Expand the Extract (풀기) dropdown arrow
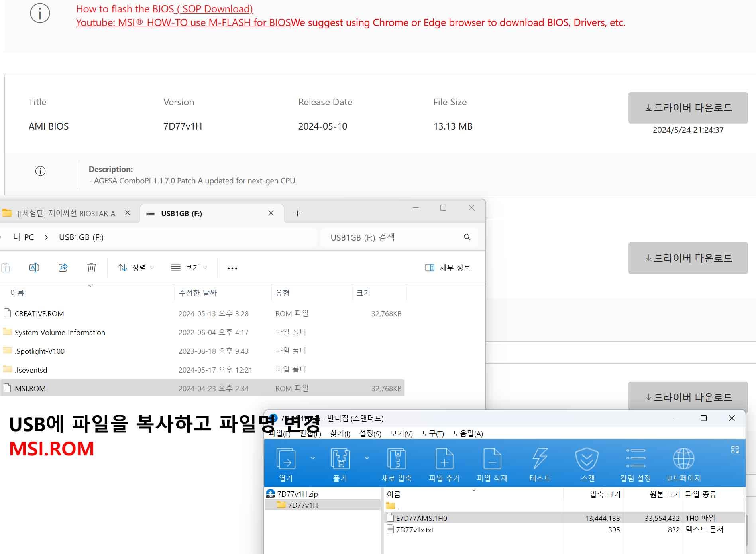756x554 pixels. pos(367,458)
